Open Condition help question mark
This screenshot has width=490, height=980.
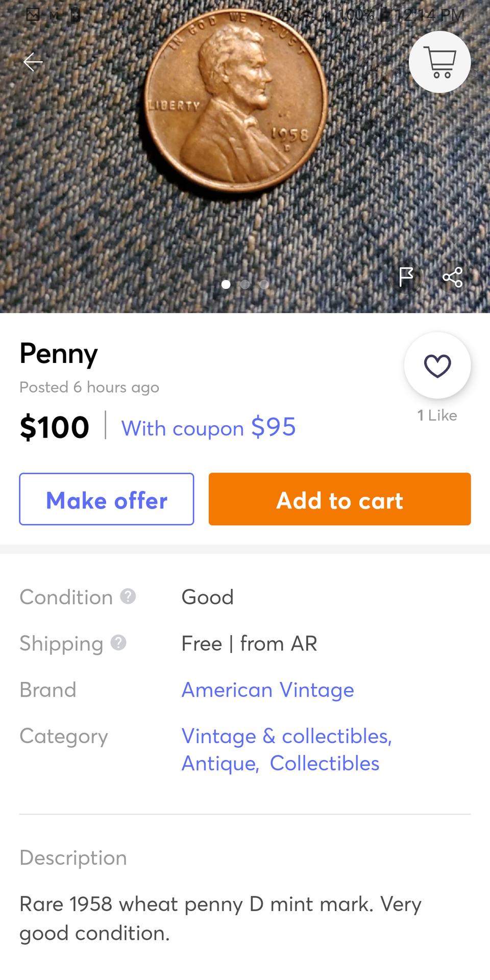tap(128, 596)
